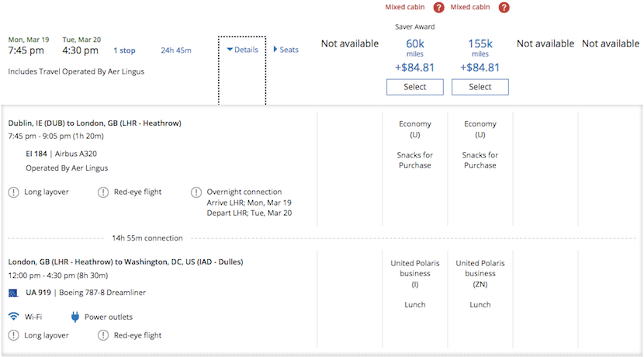Click the 155k miles price text
This screenshot has height=357, width=644.
[x=480, y=44]
